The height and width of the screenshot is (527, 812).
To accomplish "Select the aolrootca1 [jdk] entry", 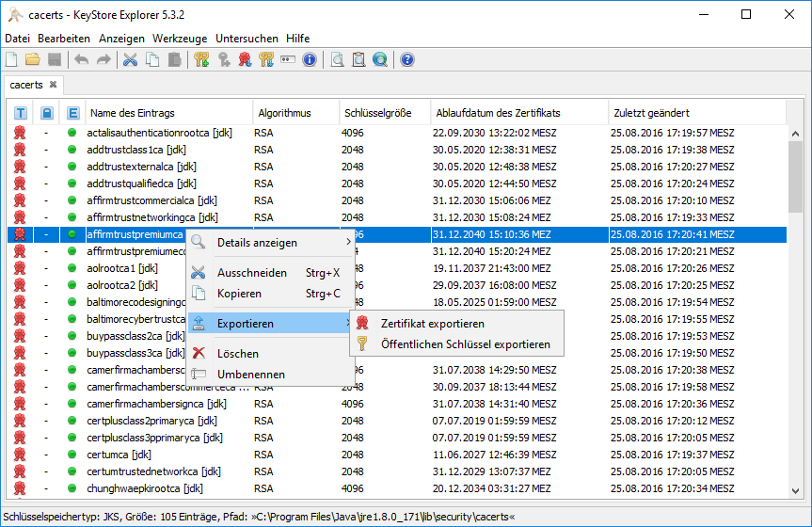I will point(122,268).
